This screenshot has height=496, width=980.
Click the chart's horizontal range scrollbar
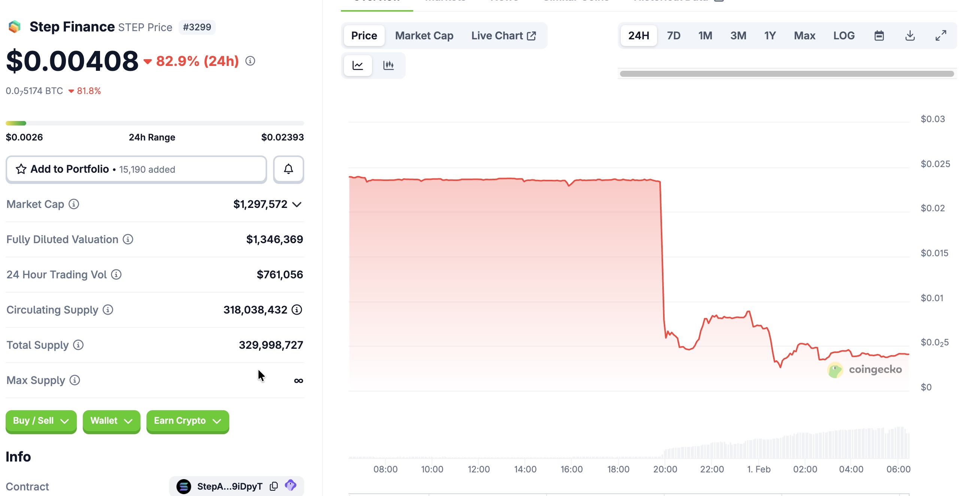(786, 74)
